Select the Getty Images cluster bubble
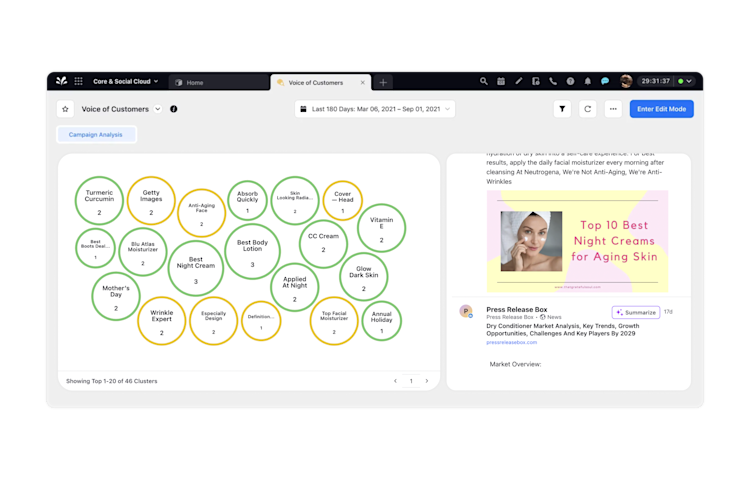The width and height of the screenshot is (750, 480). point(151,200)
